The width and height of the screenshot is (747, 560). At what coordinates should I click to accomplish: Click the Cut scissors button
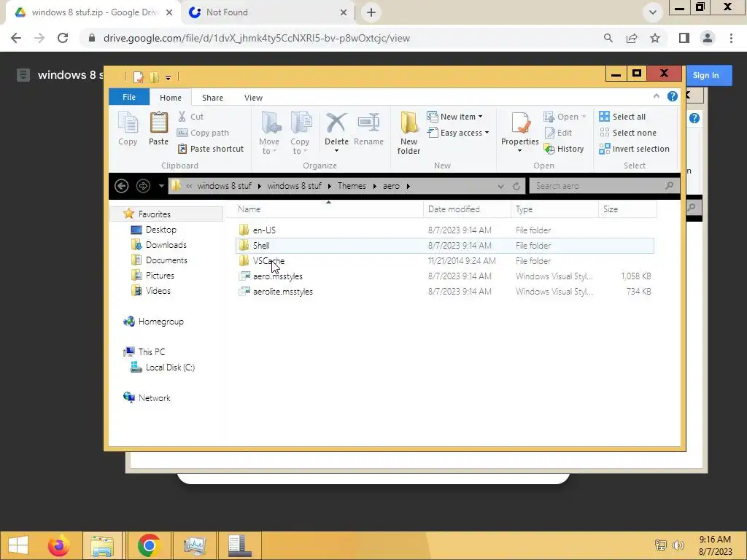pyautogui.click(x=190, y=117)
